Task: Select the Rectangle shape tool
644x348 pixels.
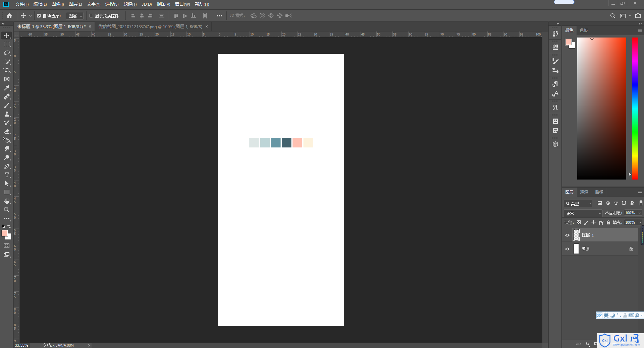Action: pos(7,192)
